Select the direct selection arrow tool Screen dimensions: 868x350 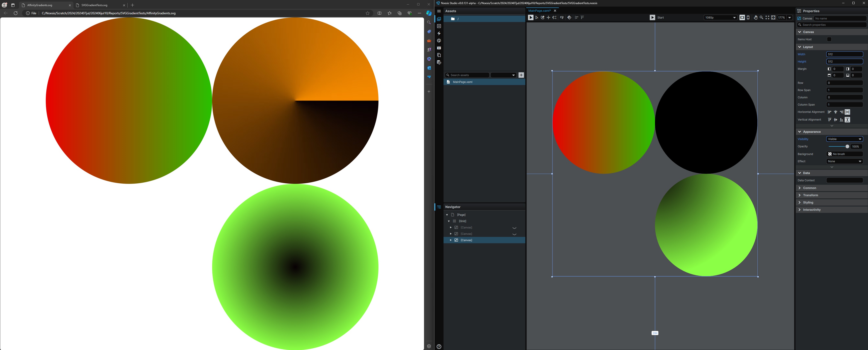[537, 17]
